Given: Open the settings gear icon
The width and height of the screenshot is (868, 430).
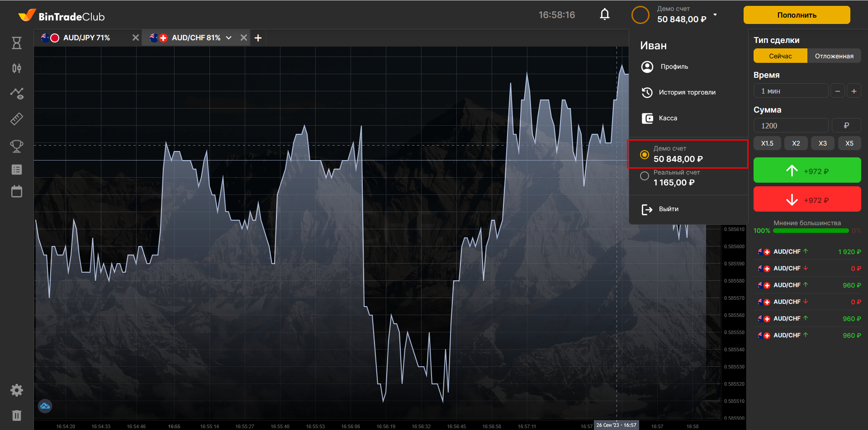Looking at the screenshot, I should point(17,390).
